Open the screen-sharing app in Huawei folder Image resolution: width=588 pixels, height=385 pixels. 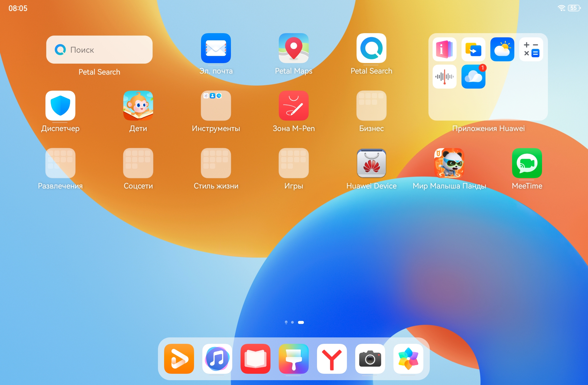click(x=473, y=49)
